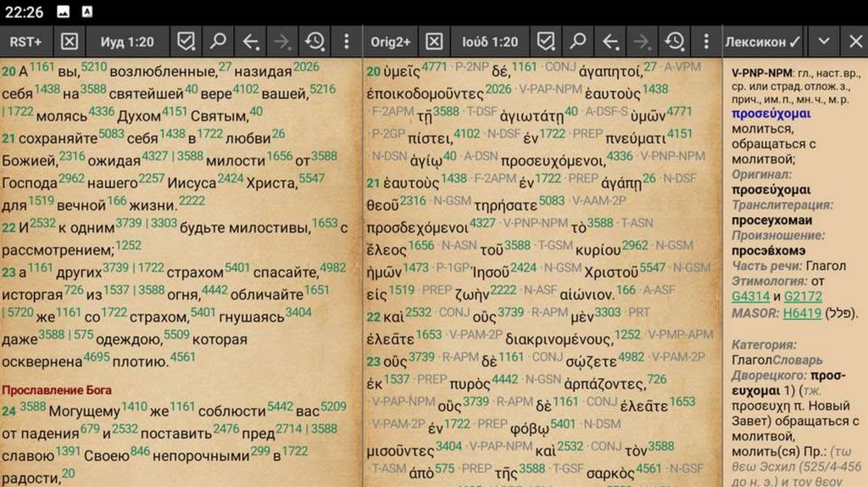This screenshot has width=868, height=487.
Task: Open the Ἰούδ 1:20 reference picker
Action: (x=490, y=42)
